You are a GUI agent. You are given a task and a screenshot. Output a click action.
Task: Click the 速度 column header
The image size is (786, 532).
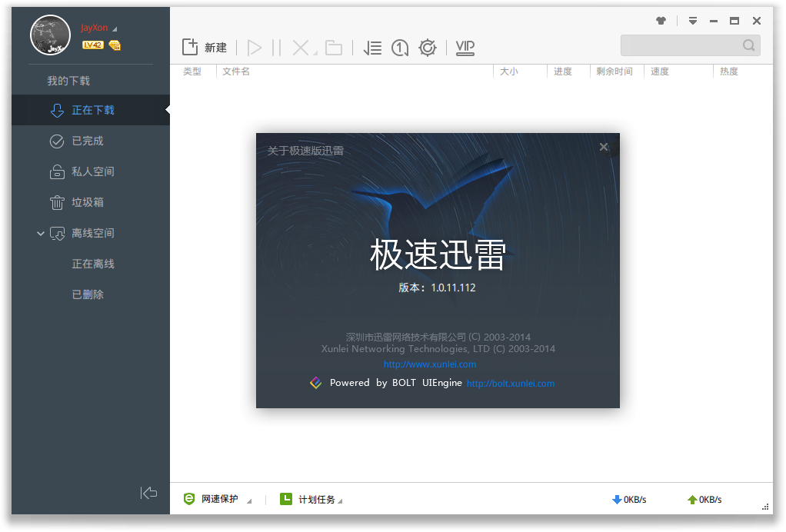[x=660, y=71]
